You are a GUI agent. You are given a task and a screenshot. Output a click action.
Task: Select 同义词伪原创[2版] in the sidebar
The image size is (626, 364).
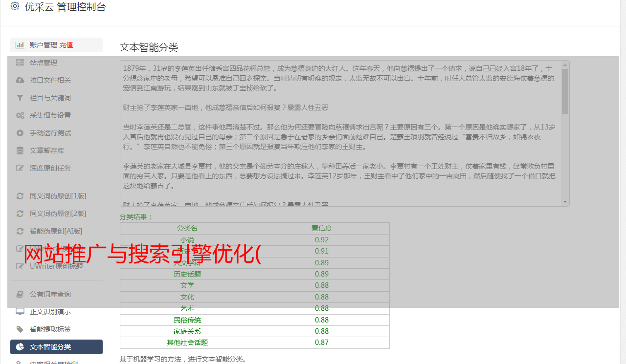coord(58,214)
